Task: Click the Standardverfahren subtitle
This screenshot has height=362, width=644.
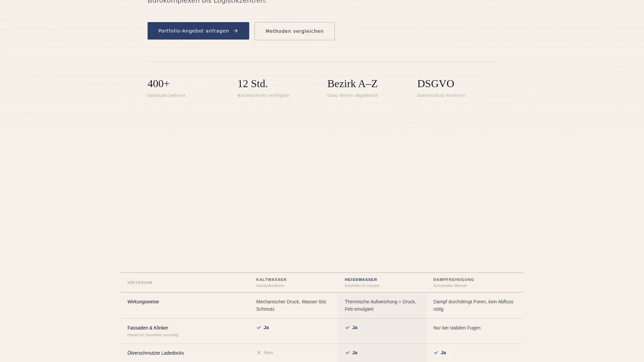Action: tap(270, 286)
